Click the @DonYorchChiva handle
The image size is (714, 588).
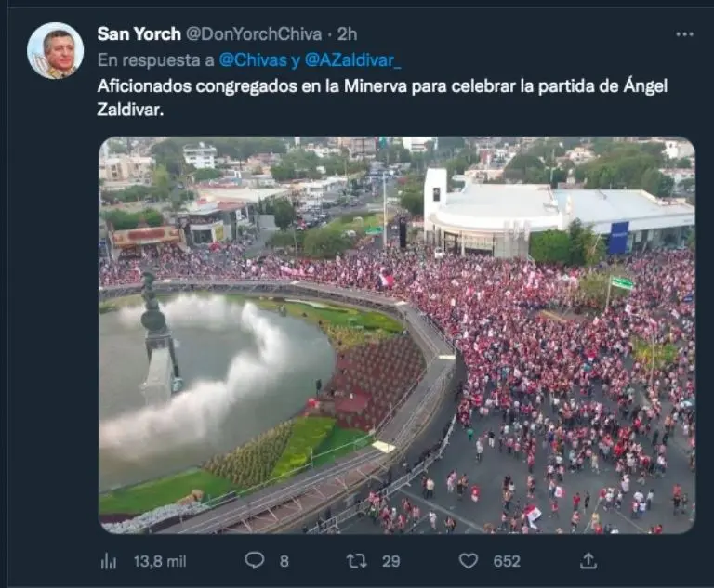[254, 34]
